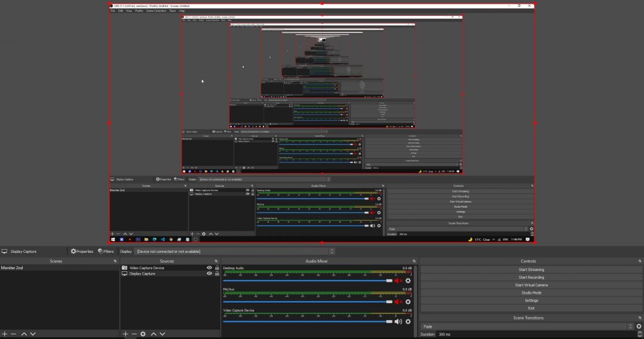The width and height of the screenshot is (644, 339).
Task: Open Display device dropdown in main source toolbar
Action: [x=235, y=251]
